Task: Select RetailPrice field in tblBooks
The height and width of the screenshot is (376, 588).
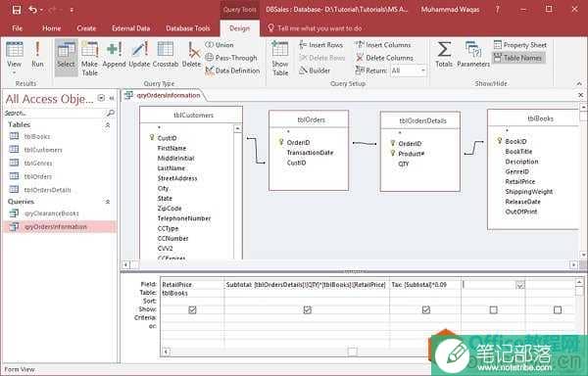Action: [x=520, y=181]
